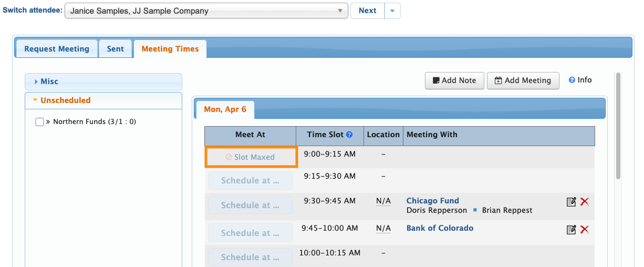Click the vertical scrollbar of the schedule
Screen dimensions: 644x267
tap(618, 126)
